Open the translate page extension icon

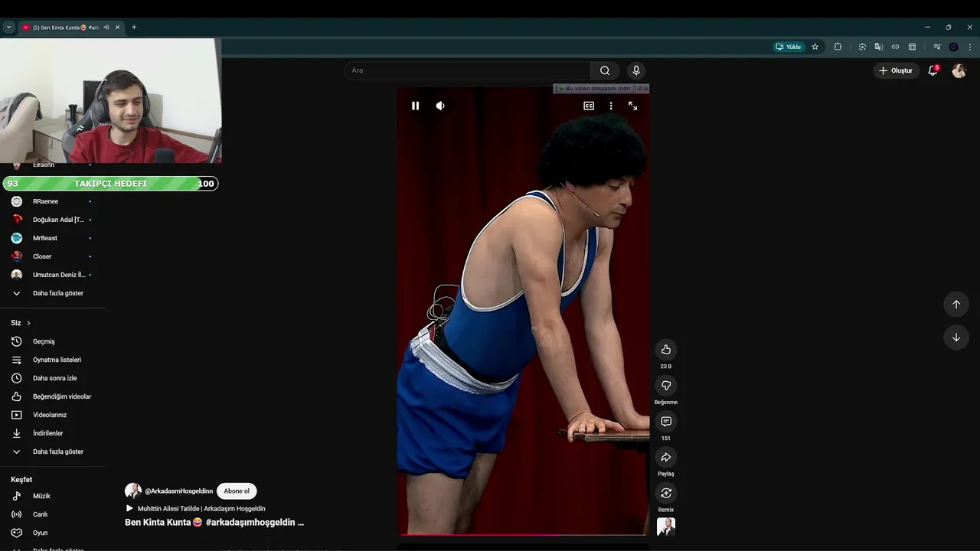[879, 47]
